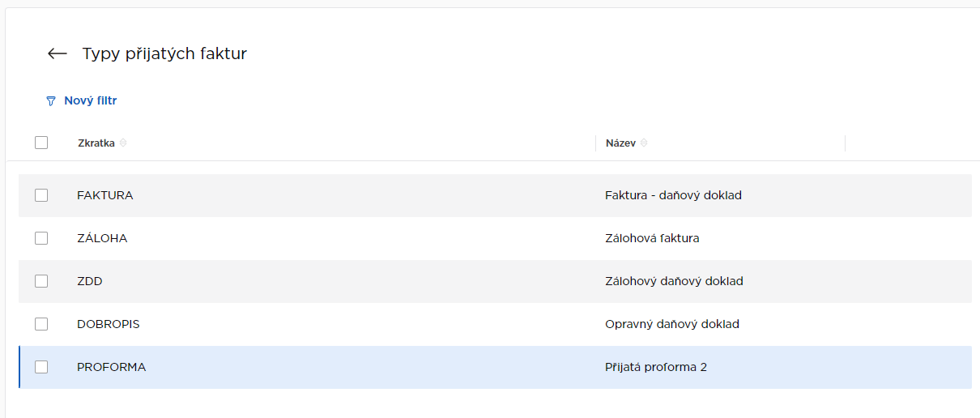
Task: Select the DOBROPIS row checkbox
Action: pos(41,324)
